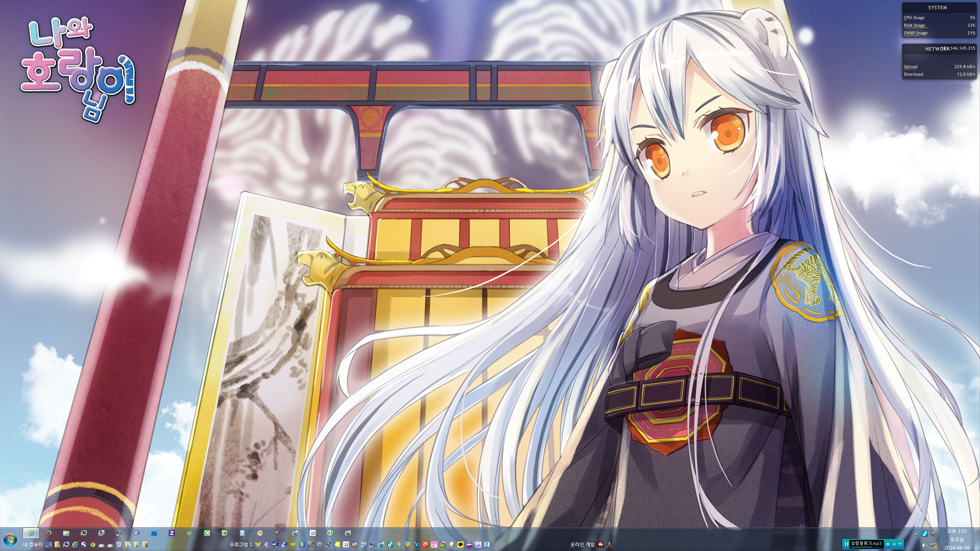Viewport: 980px width, 551px height.
Task: Open the Excel taskbar icon
Action: pyautogui.click(x=225, y=533)
